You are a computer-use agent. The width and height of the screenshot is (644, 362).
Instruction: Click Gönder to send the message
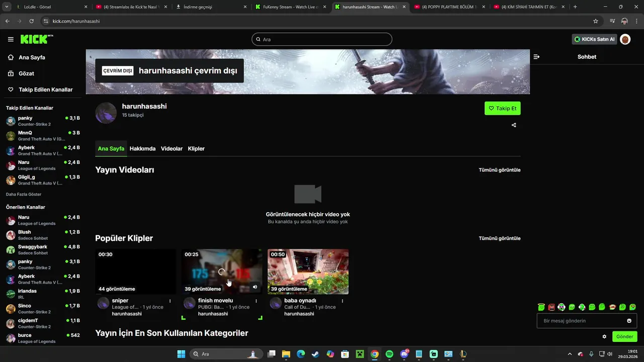coord(624,336)
